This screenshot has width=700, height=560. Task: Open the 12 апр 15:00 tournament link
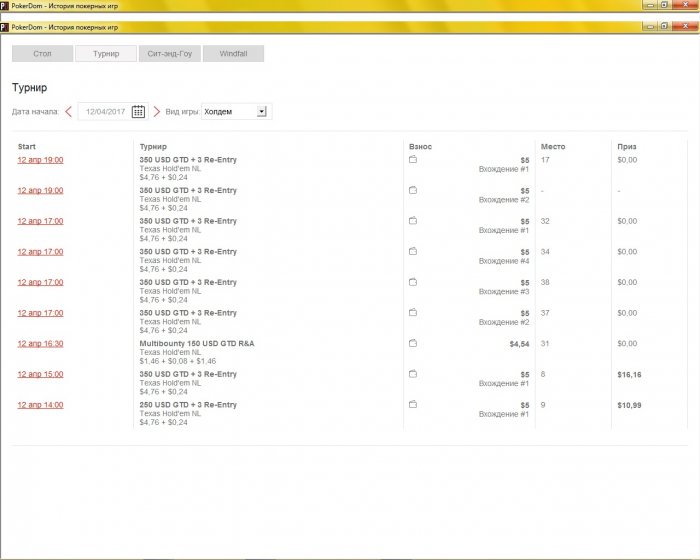(40, 374)
